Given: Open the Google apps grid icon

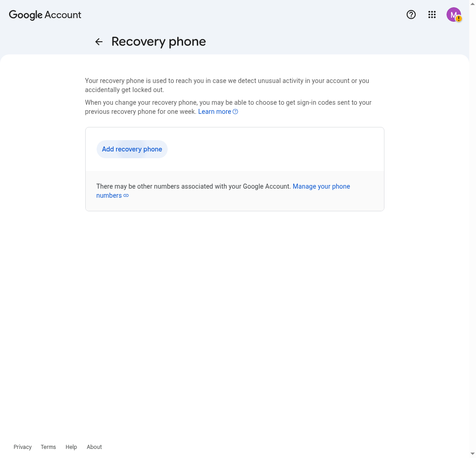Looking at the screenshot, I should pyautogui.click(x=432, y=15).
